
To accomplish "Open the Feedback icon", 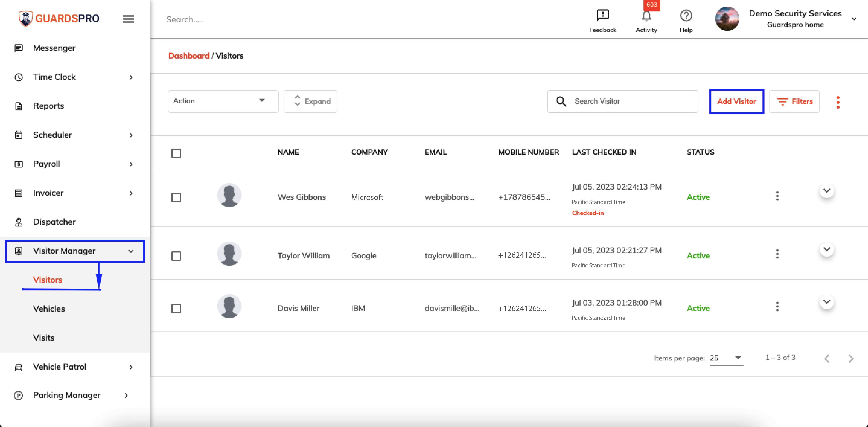I will tap(602, 15).
